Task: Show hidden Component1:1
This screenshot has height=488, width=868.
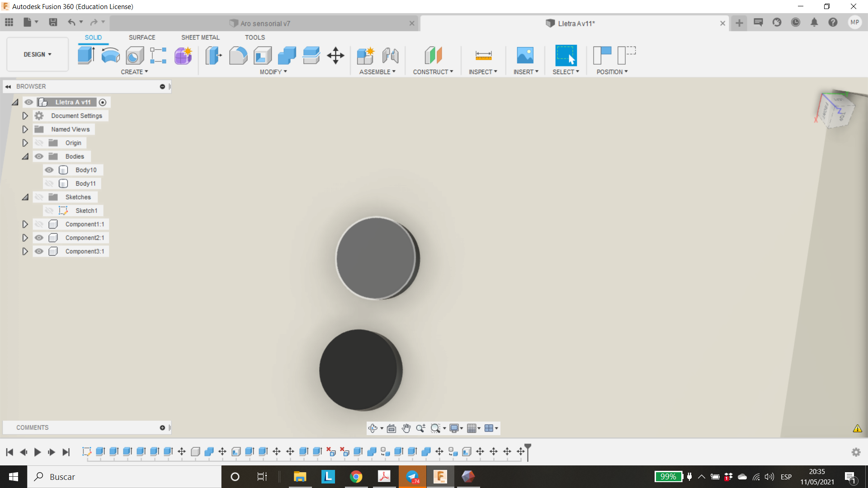Action: (39, 224)
